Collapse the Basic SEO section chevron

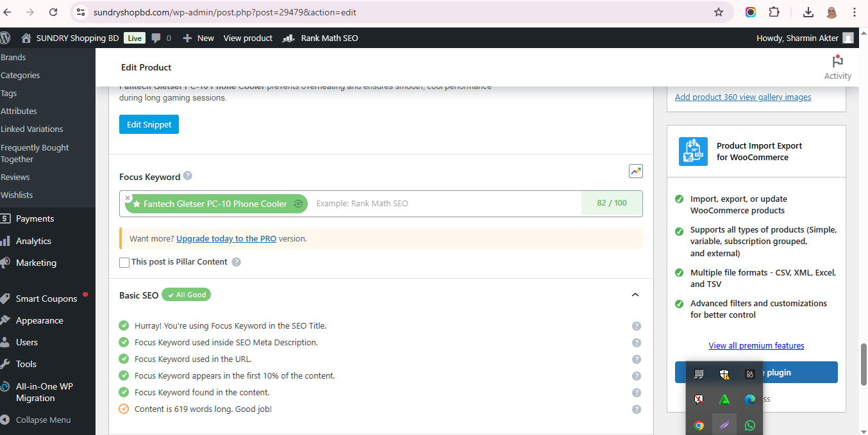pos(635,295)
